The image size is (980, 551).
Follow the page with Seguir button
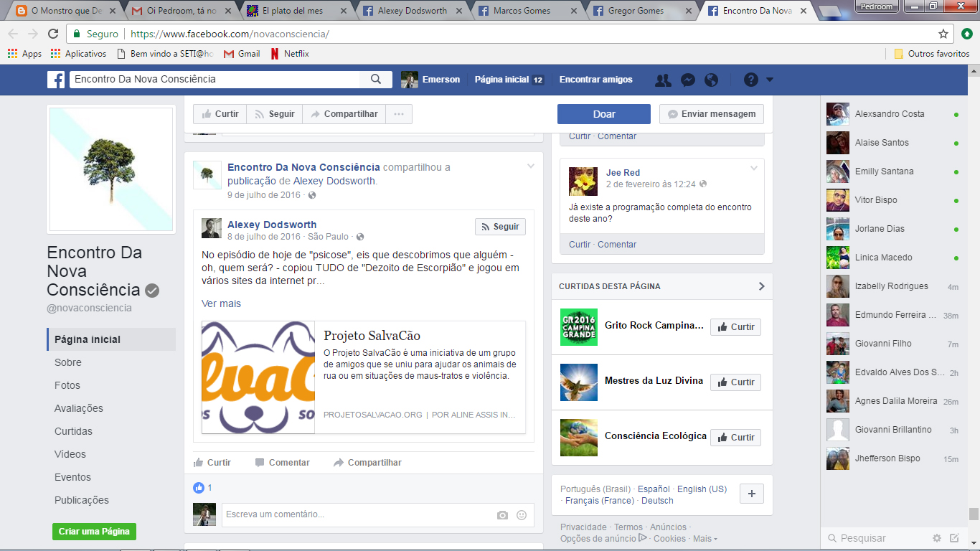tap(275, 114)
